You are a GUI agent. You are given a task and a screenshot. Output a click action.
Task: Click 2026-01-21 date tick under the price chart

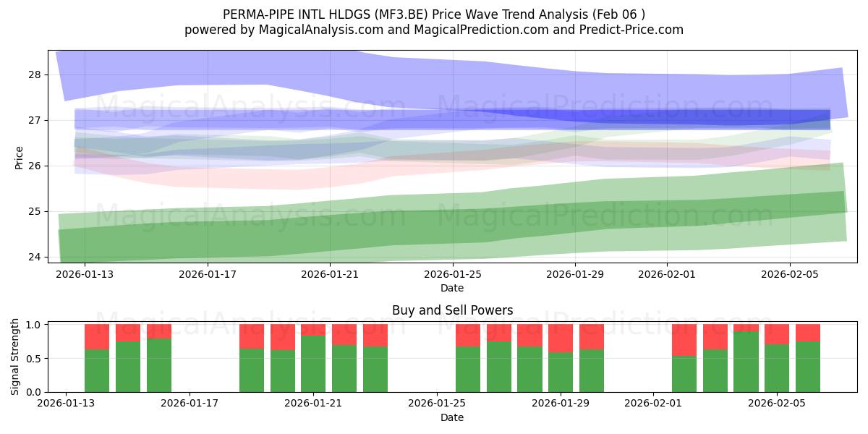(330, 274)
